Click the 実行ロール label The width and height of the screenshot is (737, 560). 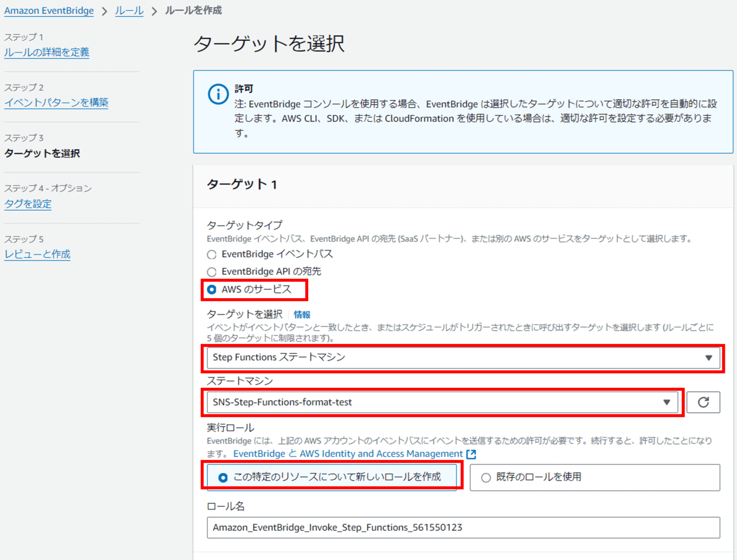(230, 428)
